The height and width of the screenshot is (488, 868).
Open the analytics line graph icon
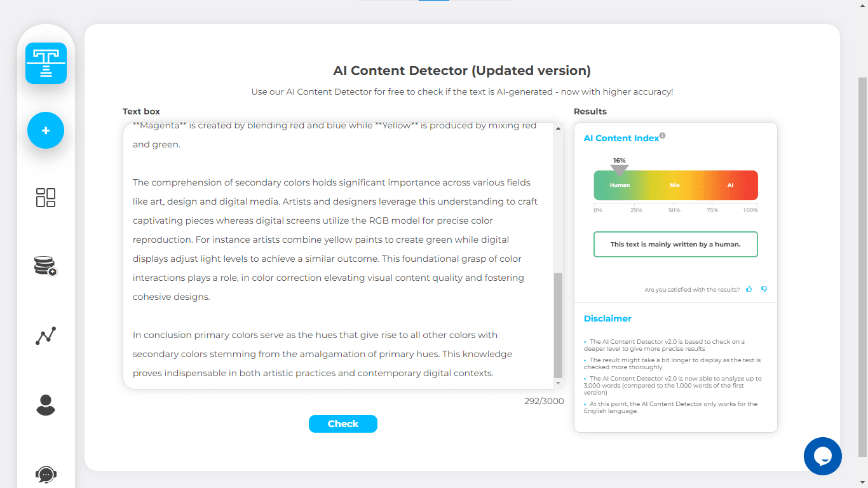point(46,335)
